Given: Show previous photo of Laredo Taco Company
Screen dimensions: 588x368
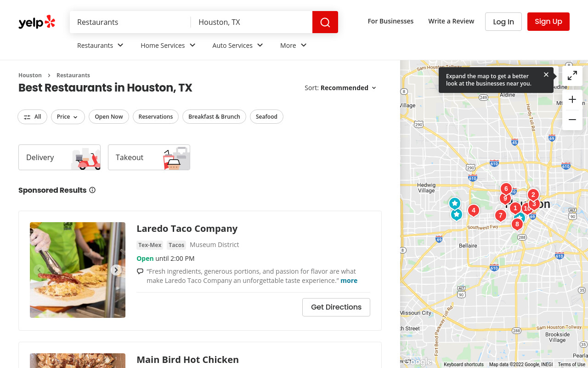Looking at the screenshot, I should pos(39,270).
